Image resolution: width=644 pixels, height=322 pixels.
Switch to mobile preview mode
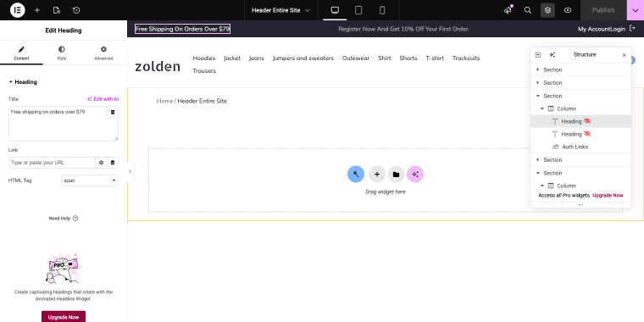[382, 10]
